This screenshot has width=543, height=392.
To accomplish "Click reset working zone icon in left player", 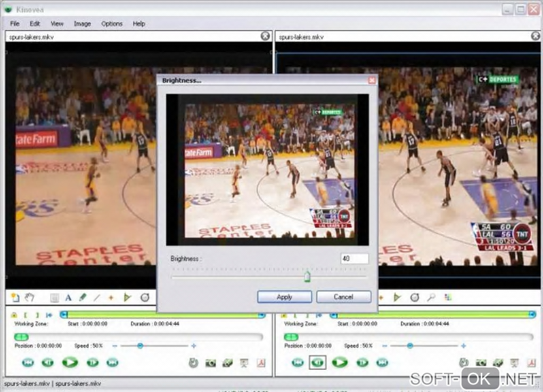I will pos(49,315).
